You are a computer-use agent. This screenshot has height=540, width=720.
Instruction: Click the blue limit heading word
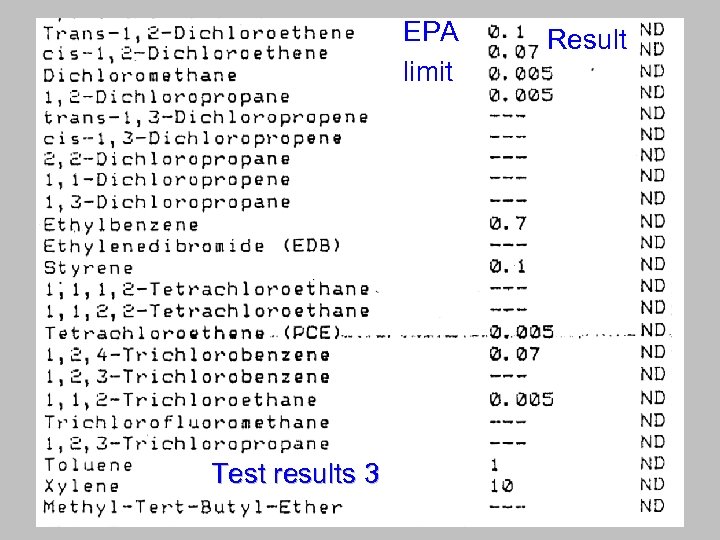click(428, 72)
